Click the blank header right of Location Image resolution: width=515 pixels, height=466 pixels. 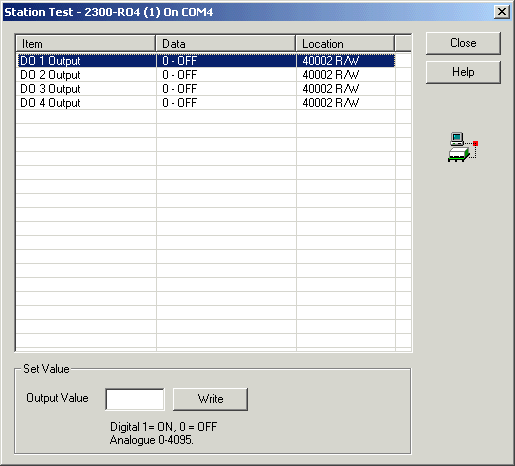(403, 44)
